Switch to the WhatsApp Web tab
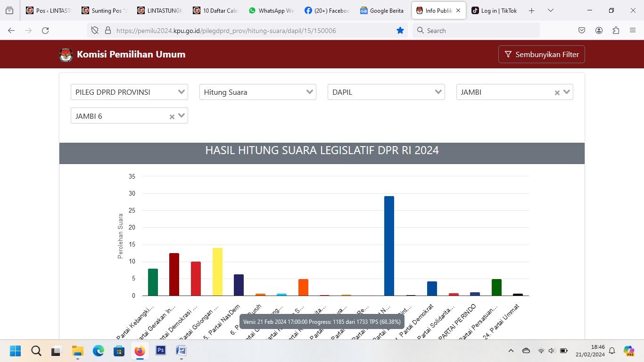 [271, 10]
